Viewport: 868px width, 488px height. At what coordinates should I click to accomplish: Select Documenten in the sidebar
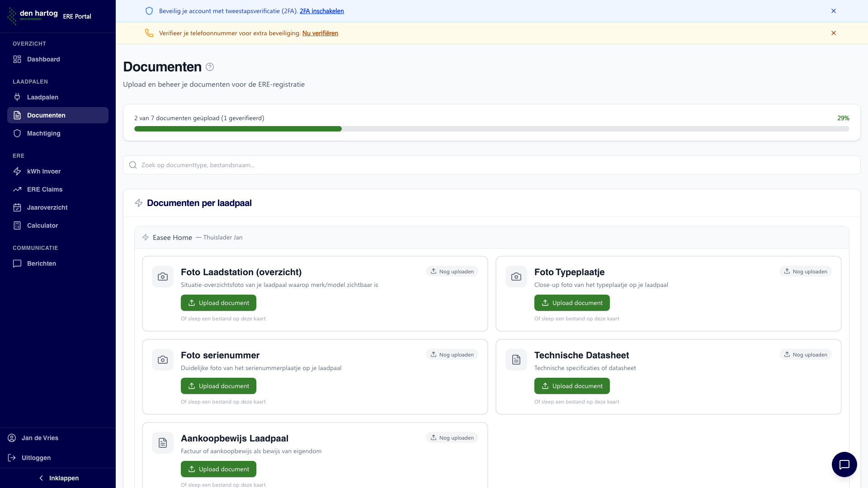pyautogui.click(x=58, y=115)
